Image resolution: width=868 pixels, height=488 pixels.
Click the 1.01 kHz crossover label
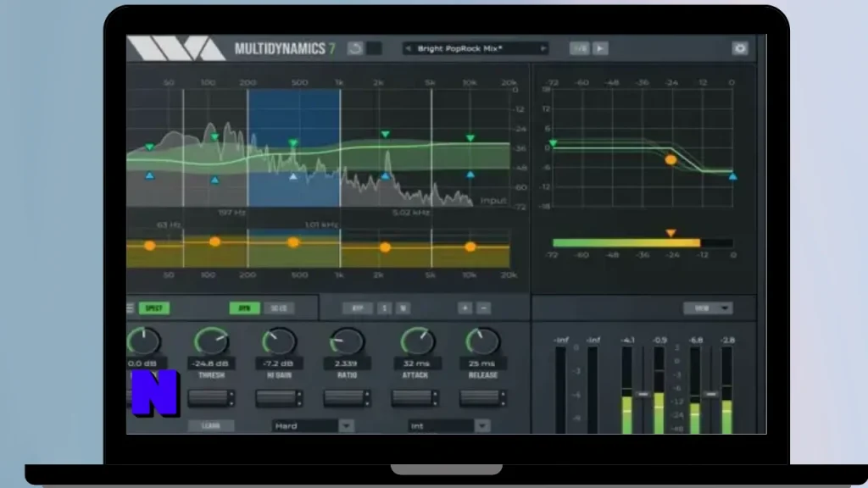[x=321, y=225]
